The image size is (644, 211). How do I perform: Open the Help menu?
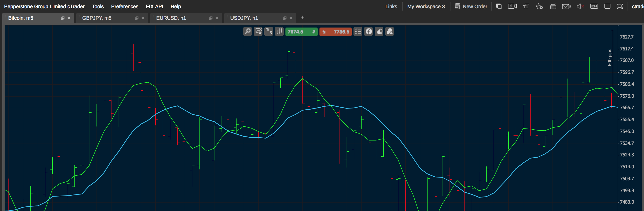coord(176,6)
